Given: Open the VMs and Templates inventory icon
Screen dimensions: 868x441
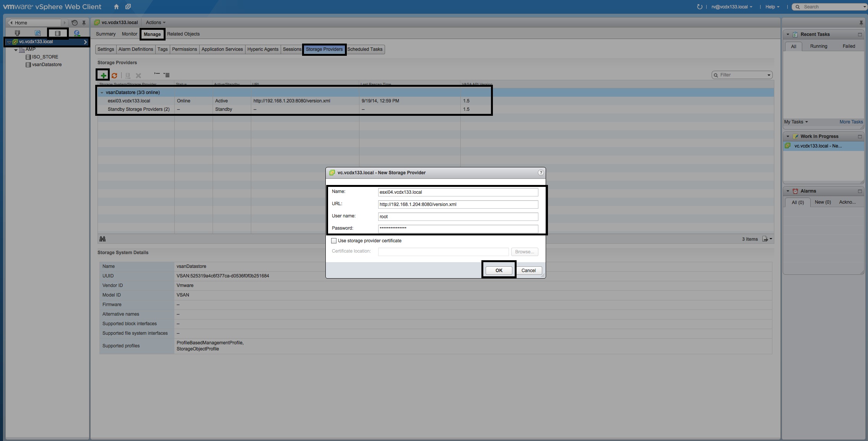Looking at the screenshot, I should [37, 33].
